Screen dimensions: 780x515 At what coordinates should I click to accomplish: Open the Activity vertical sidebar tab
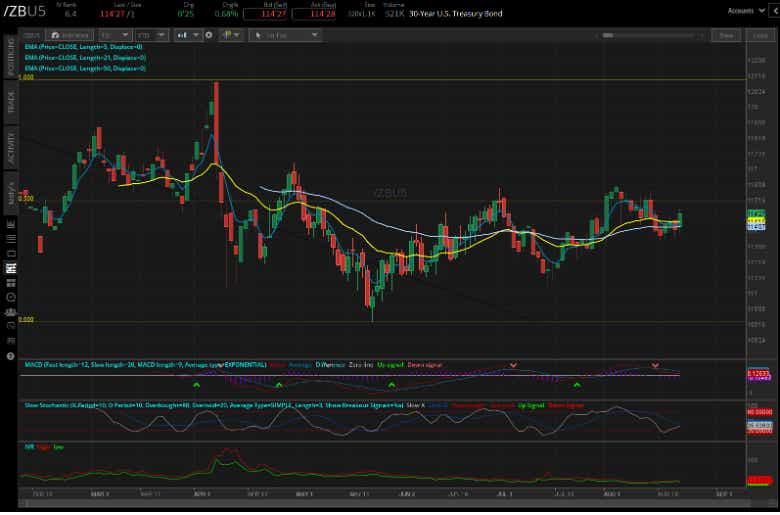[x=10, y=147]
